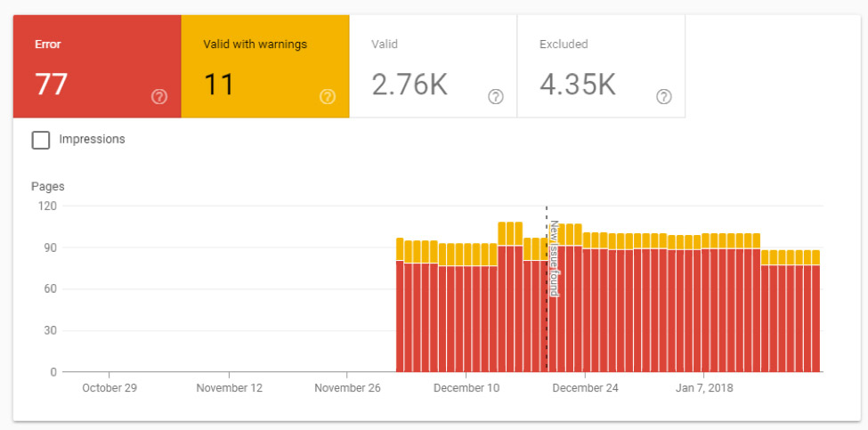Open the Excluded card help icon

tap(663, 97)
